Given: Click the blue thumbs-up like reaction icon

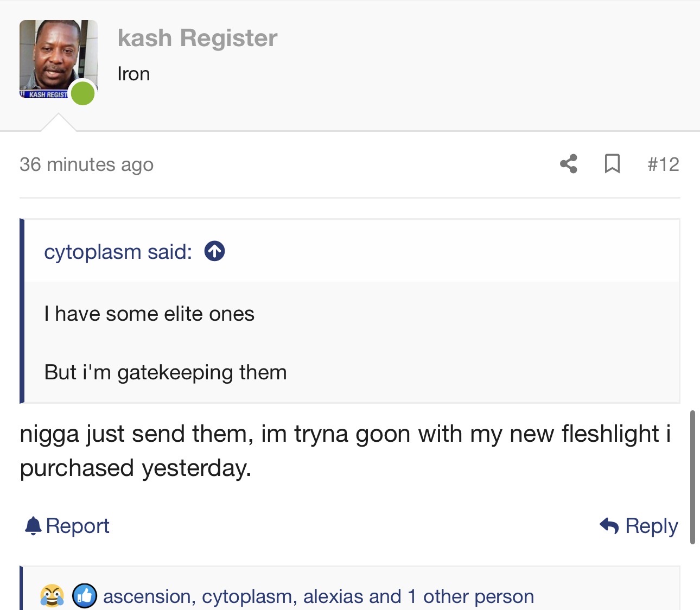Looking at the screenshot, I should [x=85, y=596].
